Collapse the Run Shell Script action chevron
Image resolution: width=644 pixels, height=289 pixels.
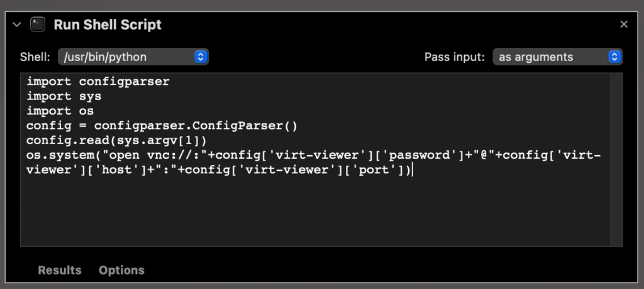click(17, 25)
